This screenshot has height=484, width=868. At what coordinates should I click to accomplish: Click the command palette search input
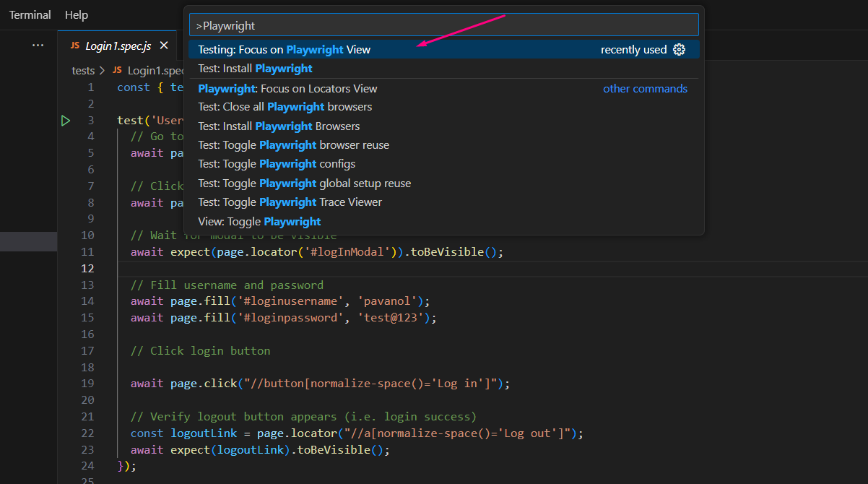point(443,25)
